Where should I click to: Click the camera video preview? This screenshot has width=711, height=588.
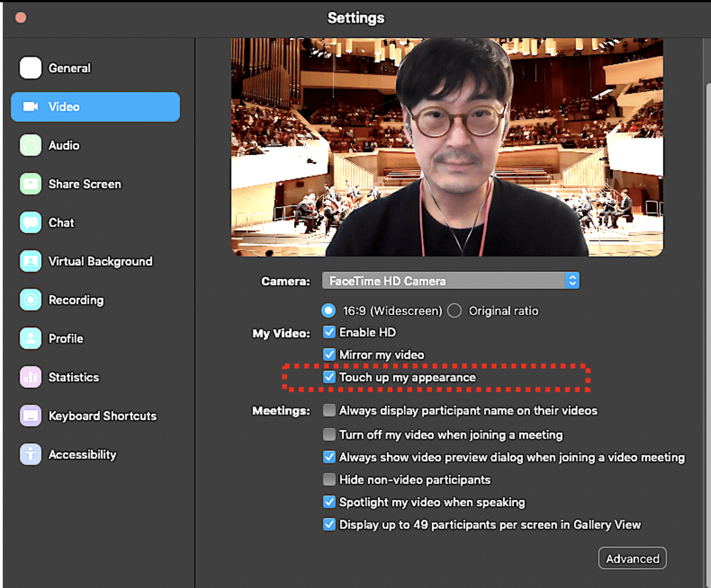447,147
